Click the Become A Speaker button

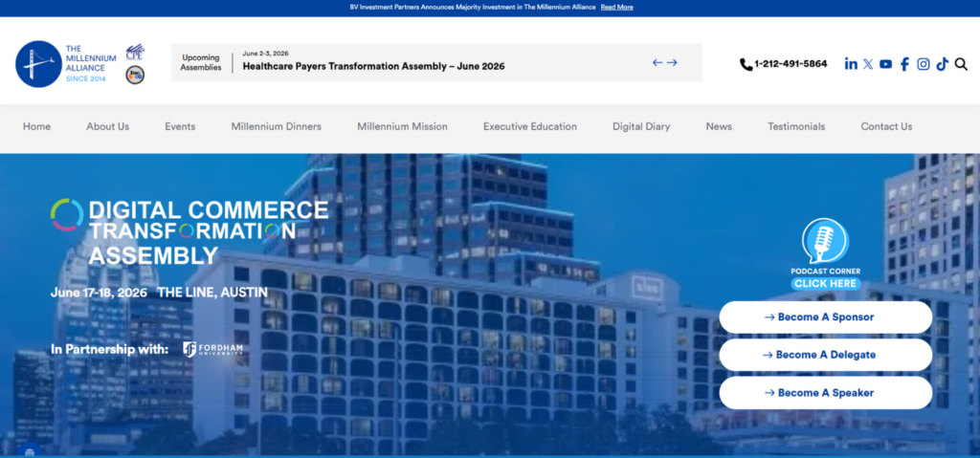(826, 393)
